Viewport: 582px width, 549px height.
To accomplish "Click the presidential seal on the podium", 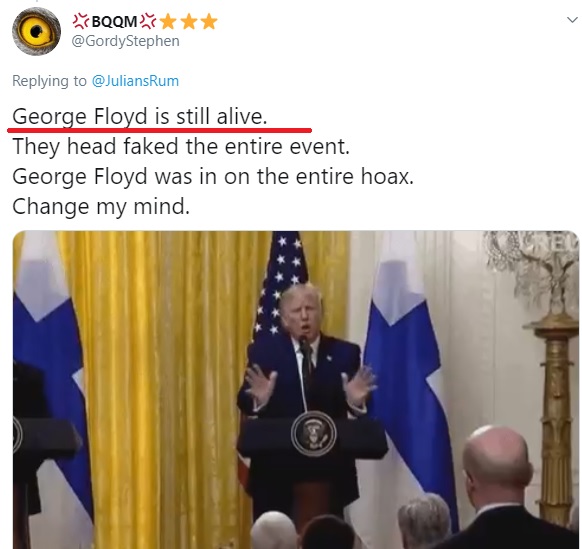I will (314, 434).
